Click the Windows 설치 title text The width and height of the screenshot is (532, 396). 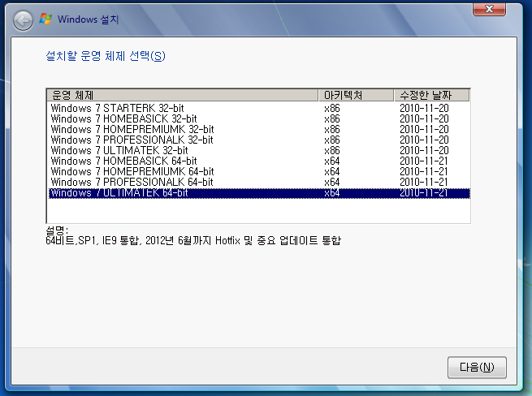pyautogui.click(x=89, y=19)
